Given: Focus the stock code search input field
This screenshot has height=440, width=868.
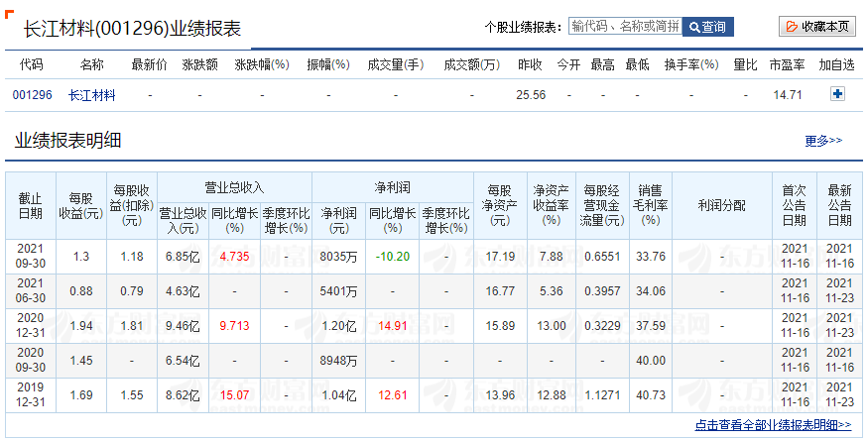Looking at the screenshot, I should [x=626, y=27].
